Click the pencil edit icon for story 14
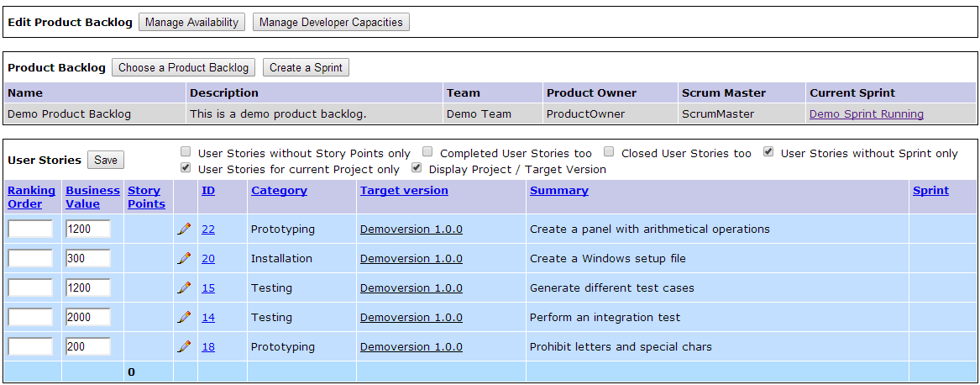This screenshot has width=980, height=385. [184, 317]
